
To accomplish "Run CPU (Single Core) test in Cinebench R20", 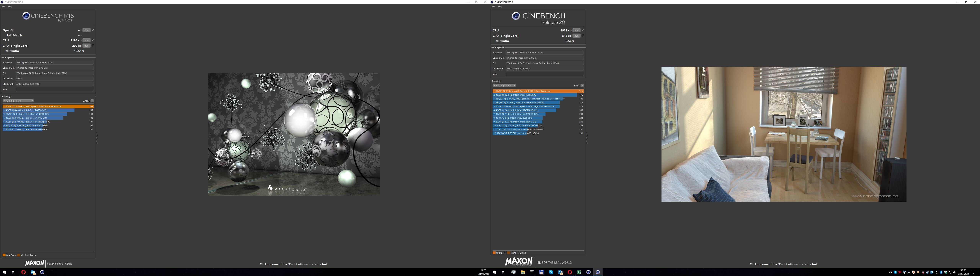I will point(576,36).
